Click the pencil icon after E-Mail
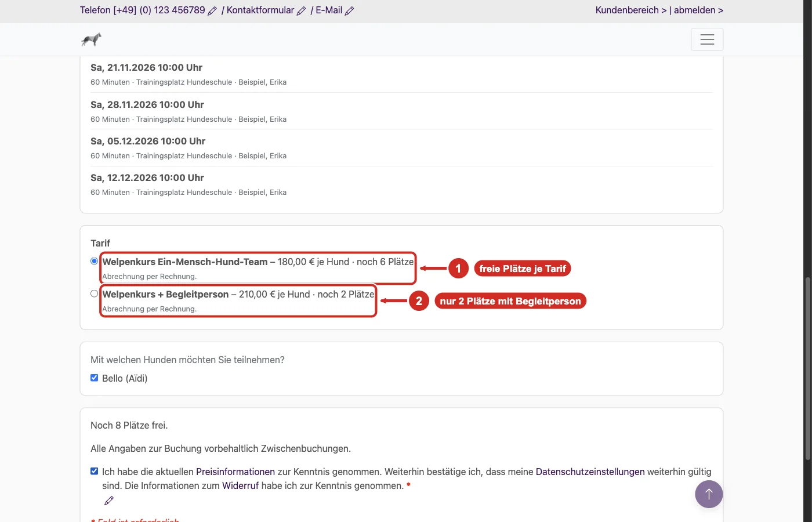812x522 pixels. (349, 10)
